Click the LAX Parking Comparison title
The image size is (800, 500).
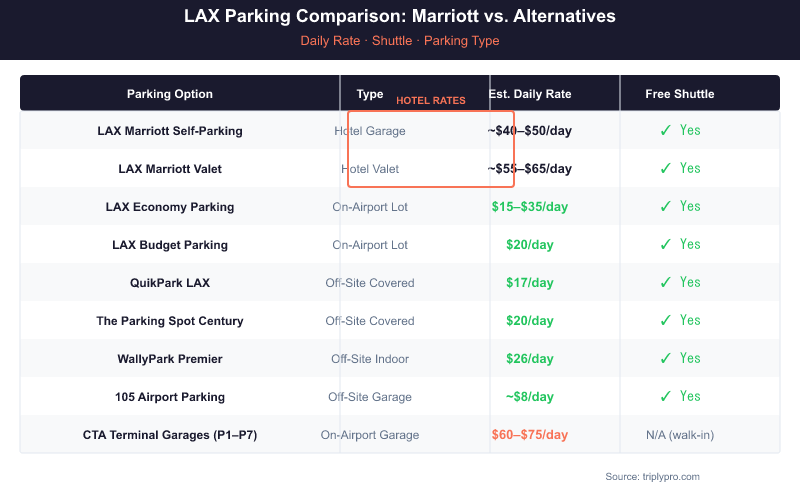point(400,17)
